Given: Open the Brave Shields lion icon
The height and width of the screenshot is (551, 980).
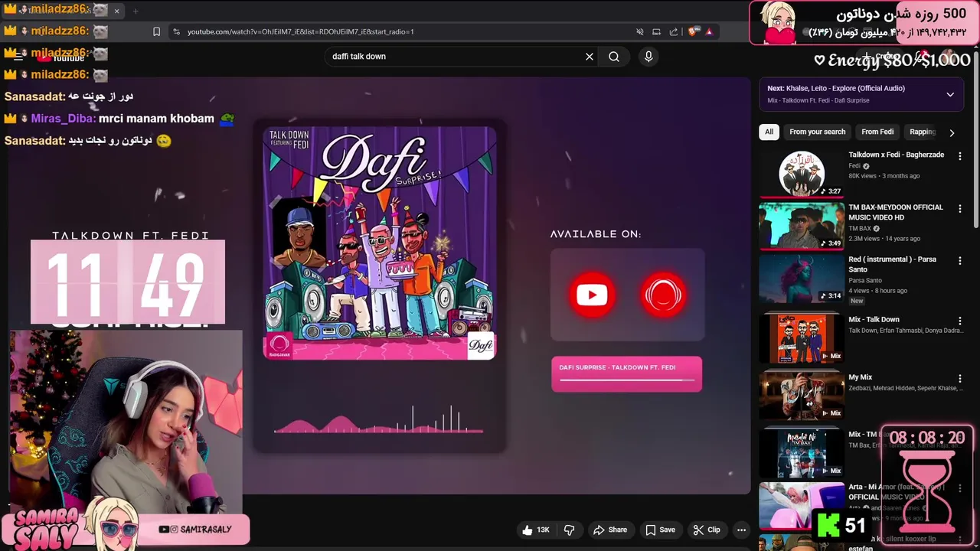Looking at the screenshot, I should pyautogui.click(x=693, y=31).
